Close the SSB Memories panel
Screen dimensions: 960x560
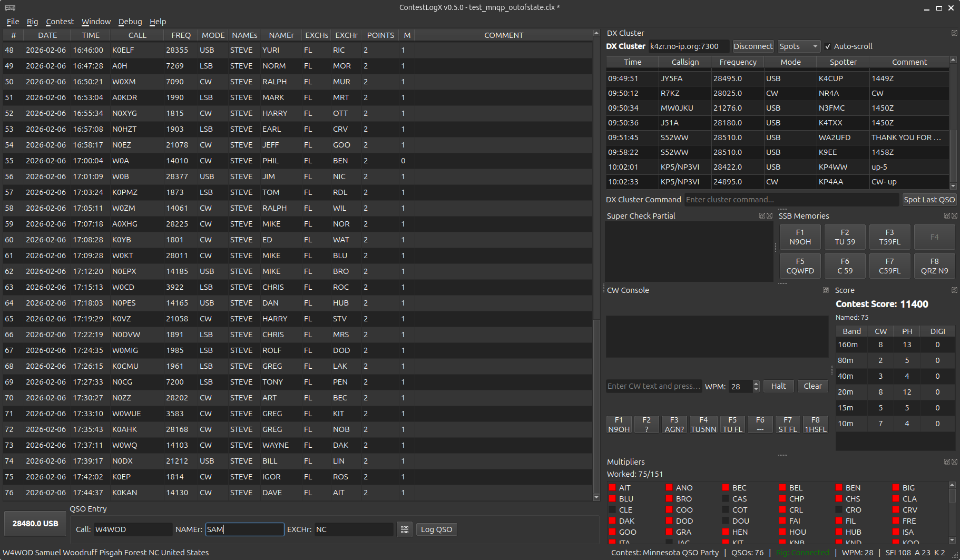coord(955,215)
